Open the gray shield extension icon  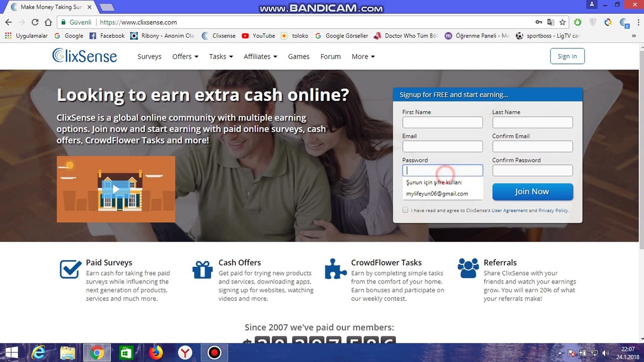[593, 22]
